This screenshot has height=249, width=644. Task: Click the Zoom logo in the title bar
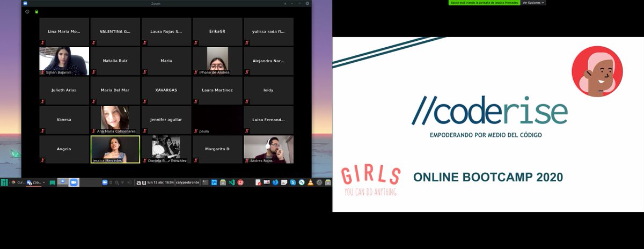point(25,3)
